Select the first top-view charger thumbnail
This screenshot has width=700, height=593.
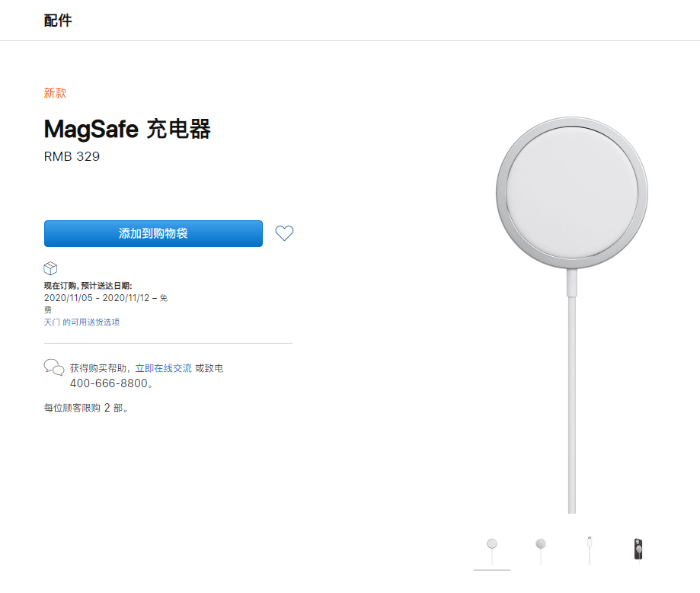pyautogui.click(x=491, y=545)
